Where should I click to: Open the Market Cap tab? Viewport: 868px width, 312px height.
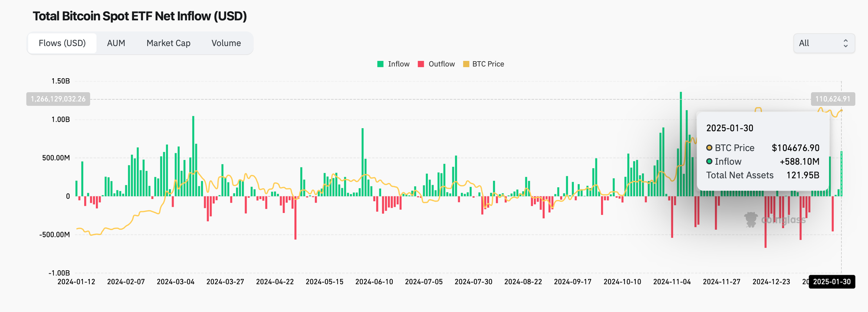(168, 43)
